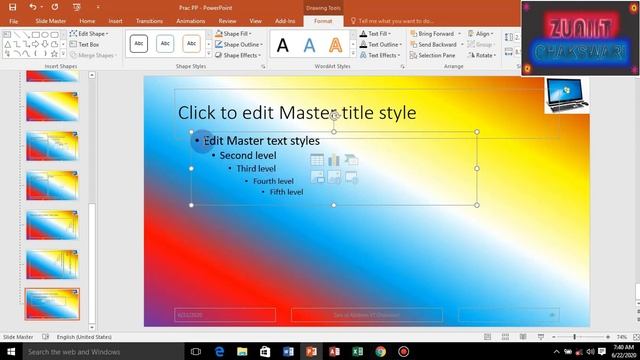The image size is (640, 360).
Task: Switch to the Home tab
Action: click(87, 21)
